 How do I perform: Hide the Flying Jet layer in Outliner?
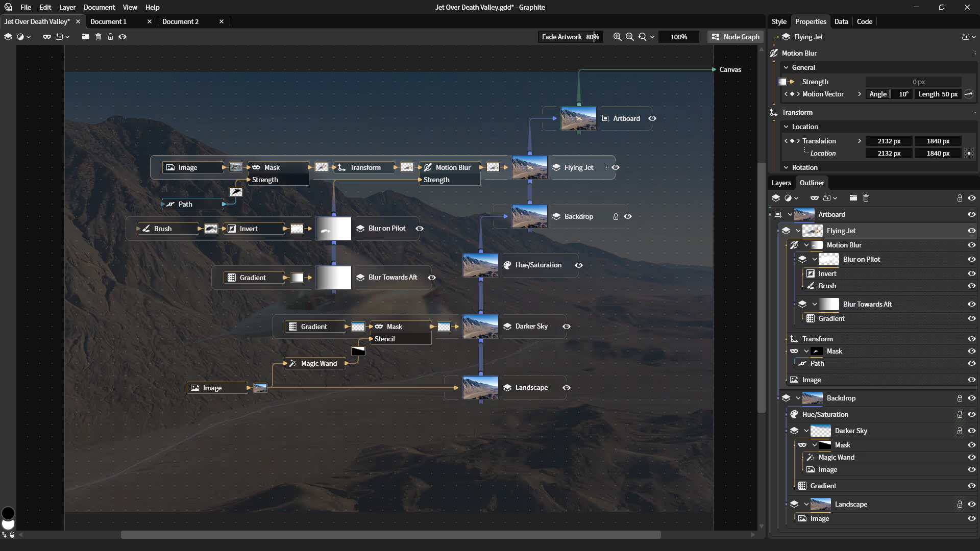pyautogui.click(x=971, y=231)
